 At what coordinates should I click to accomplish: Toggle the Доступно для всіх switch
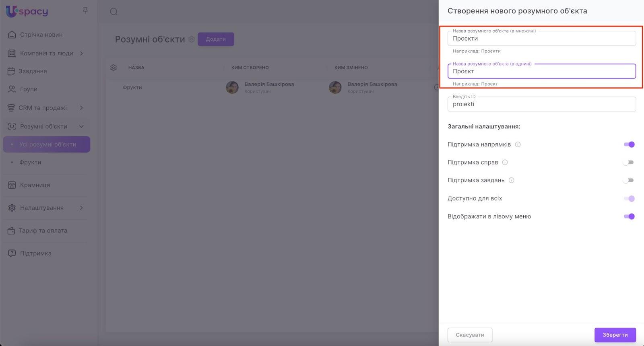coord(629,198)
